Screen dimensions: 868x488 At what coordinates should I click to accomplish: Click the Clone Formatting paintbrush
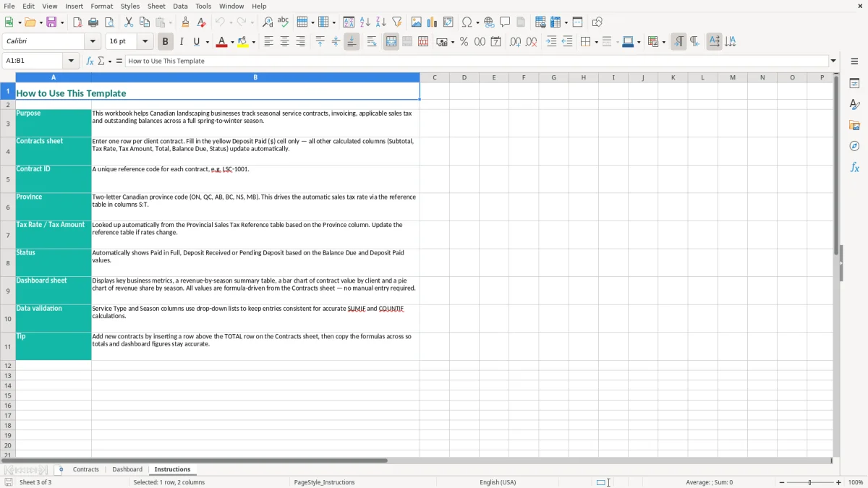pyautogui.click(x=185, y=22)
